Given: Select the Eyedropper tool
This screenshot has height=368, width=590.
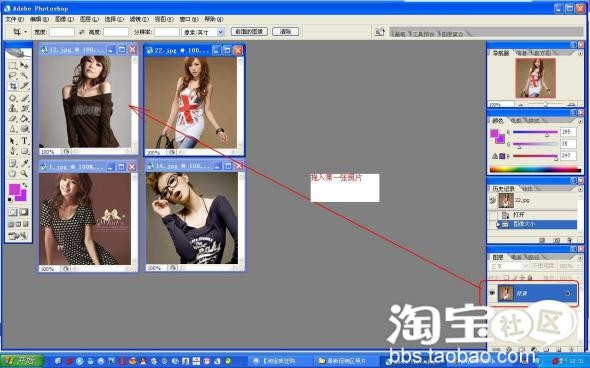Looking at the screenshot, I should point(24,163).
